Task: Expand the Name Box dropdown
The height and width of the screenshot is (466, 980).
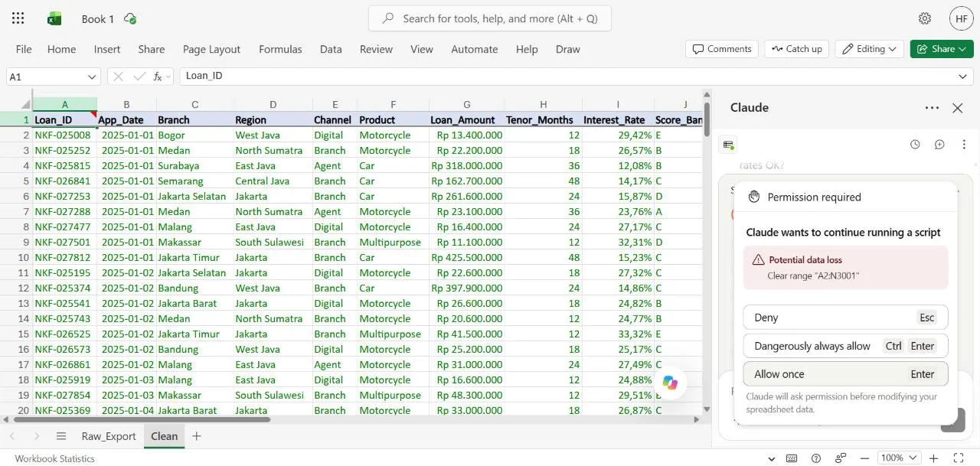Action: click(x=93, y=77)
